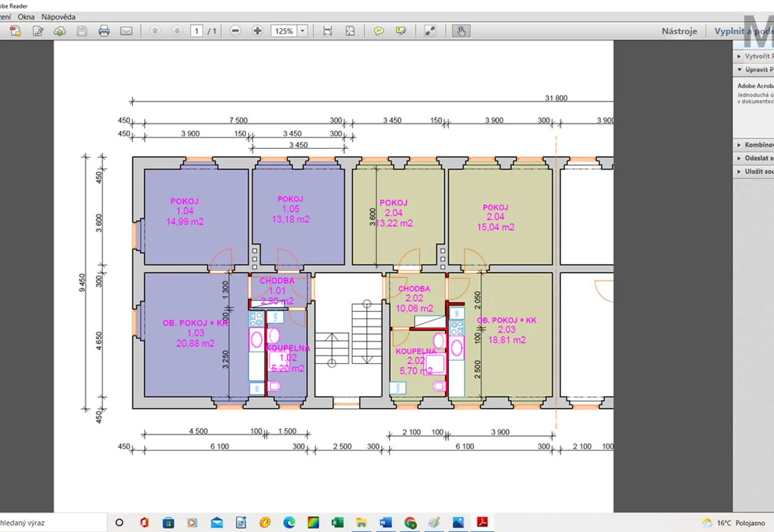Zoom out with minus button
Image resolution: width=774 pixels, height=532 pixels.
pos(236,31)
